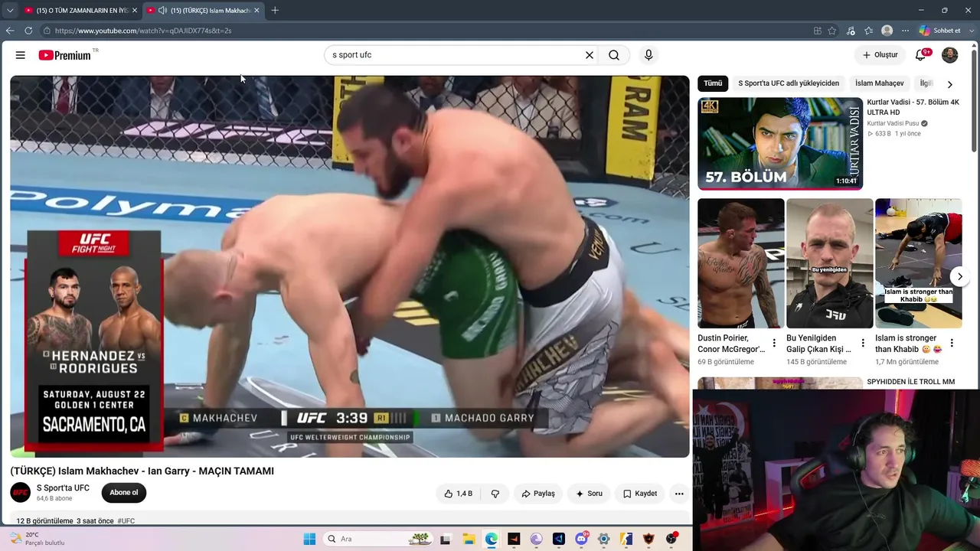The width and height of the screenshot is (980, 551).
Task: Open the #UFC hashtag link
Action: click(x=126, y=521)
